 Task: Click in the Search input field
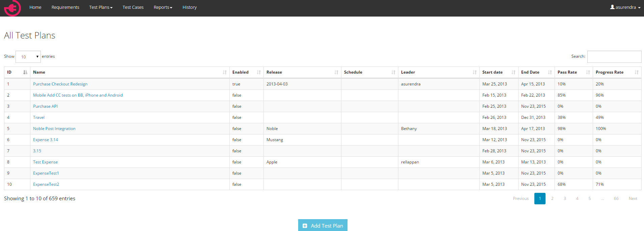click(x=614, y=57)
